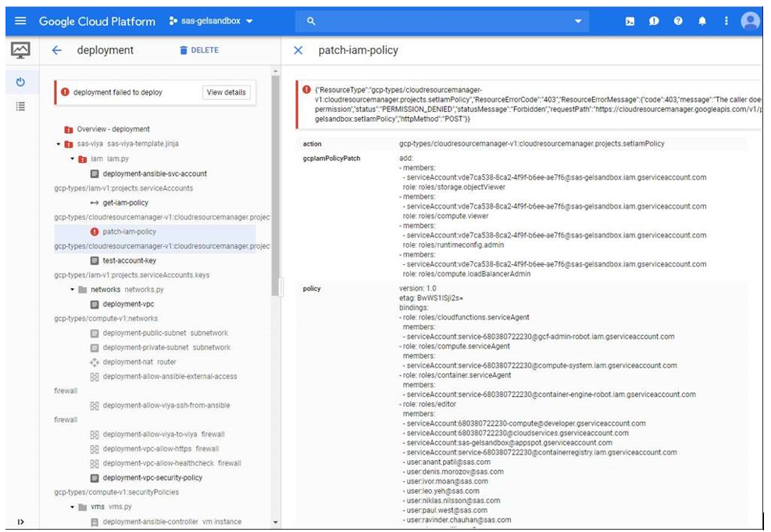Click "etag: BwWS1lSji2s=" text
The width and height of the screenshot is (771, 532).
pyautogui.click(x=431, y=298)
